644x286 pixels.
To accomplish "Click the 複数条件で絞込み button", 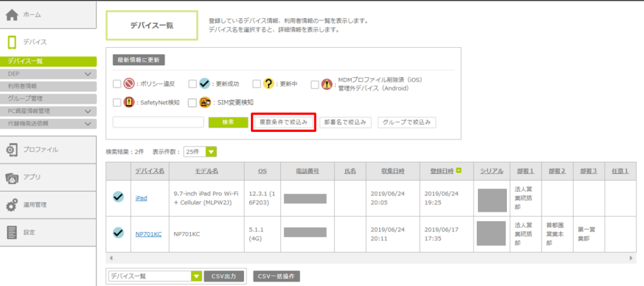I will tap(283, 122).
